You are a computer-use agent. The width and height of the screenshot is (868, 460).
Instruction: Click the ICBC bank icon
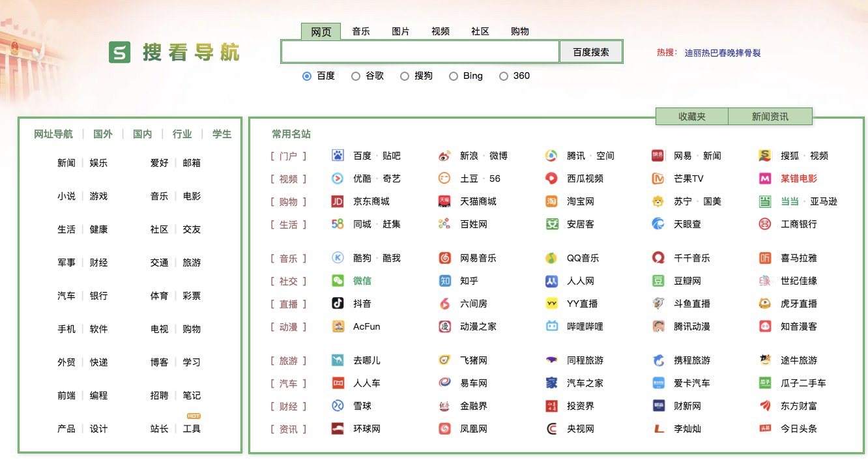click(765, 224)
